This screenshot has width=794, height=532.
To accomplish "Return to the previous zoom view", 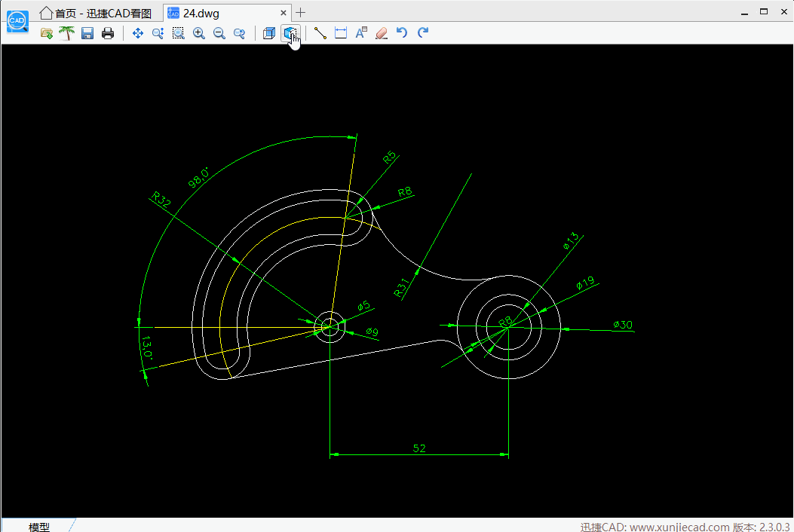I will [240, 33].
